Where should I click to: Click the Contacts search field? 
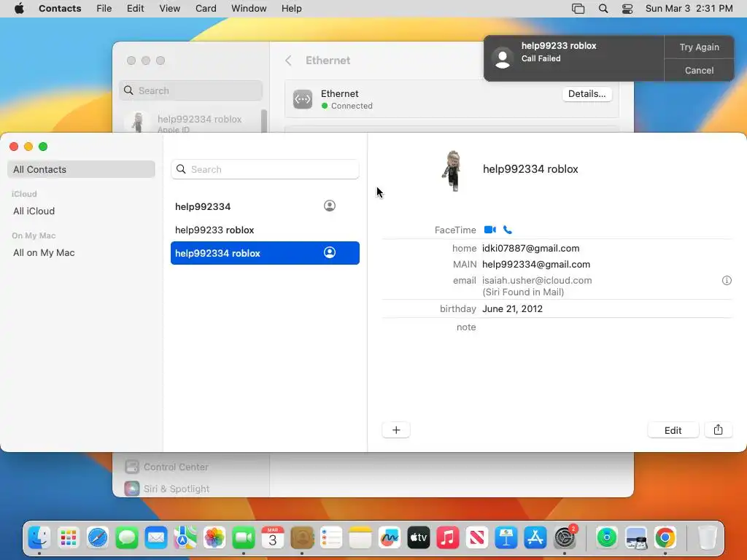(265, 169)
